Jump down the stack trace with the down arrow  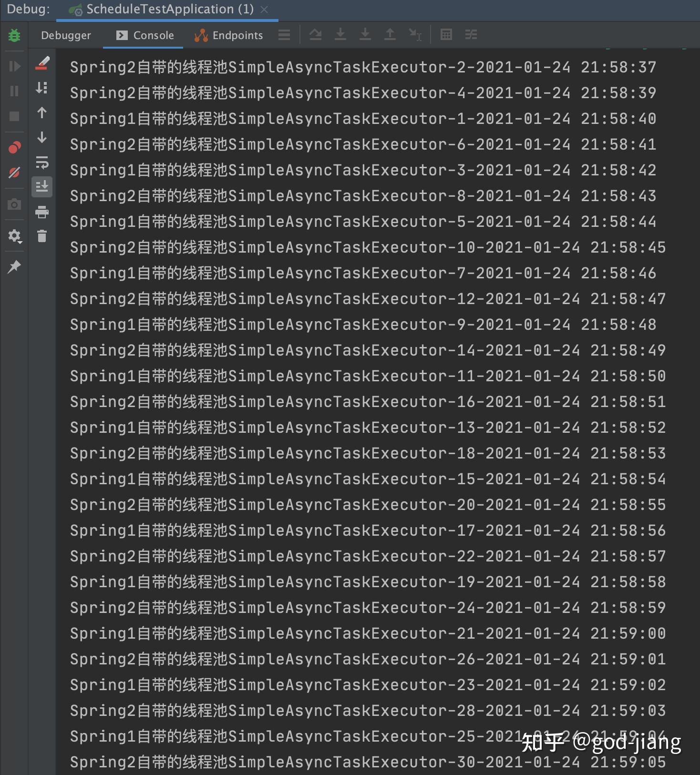pyautogui.click(x=42, y=138)
